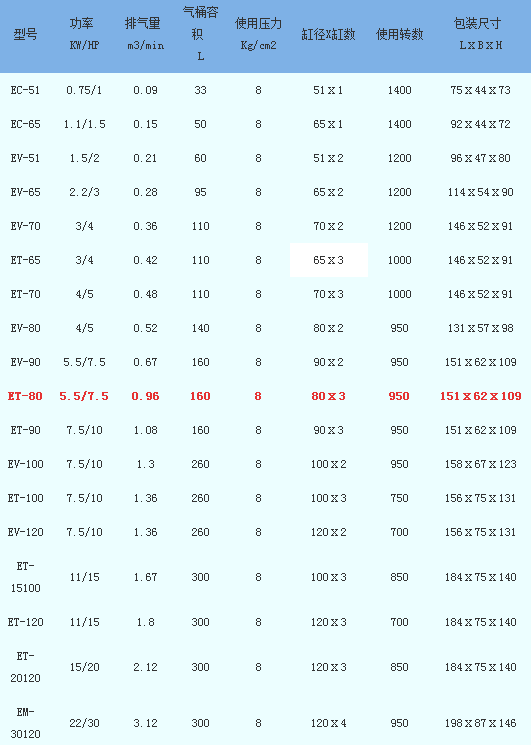Select the ET-20120 model cell
Viewport: 532px width, 745px height.
click(25, 667)
